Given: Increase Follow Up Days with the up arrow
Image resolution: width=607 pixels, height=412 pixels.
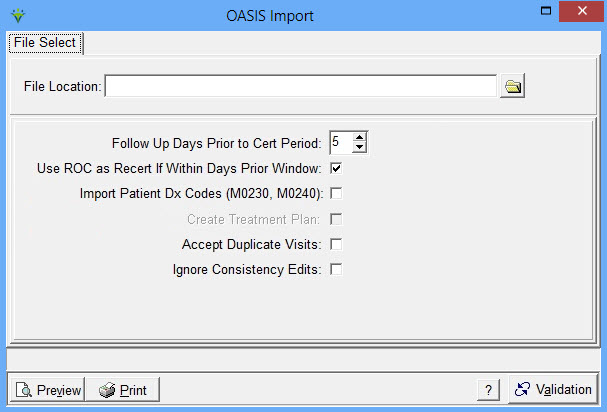Looking at the screenshot, I should click(x=360, y=138).
